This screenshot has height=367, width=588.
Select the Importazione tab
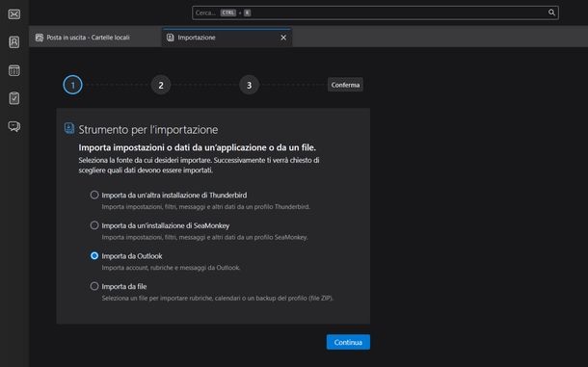[227, 38]
